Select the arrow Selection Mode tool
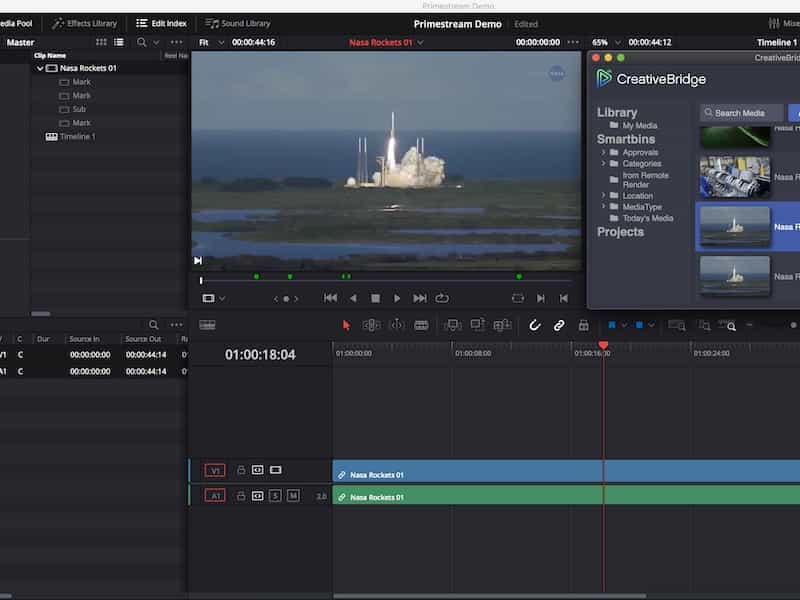The width and height of the screenshot is (800, 600). point(346,325)
